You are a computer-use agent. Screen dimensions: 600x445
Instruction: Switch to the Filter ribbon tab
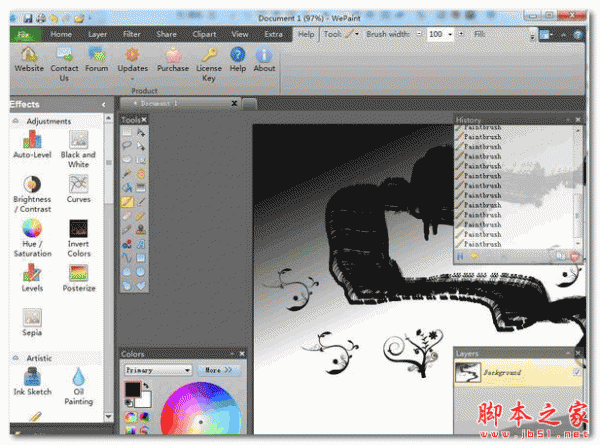[132, 34]
